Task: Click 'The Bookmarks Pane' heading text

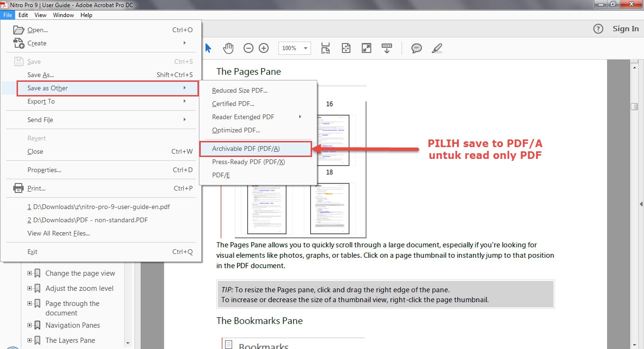Action: click(259, 321)
